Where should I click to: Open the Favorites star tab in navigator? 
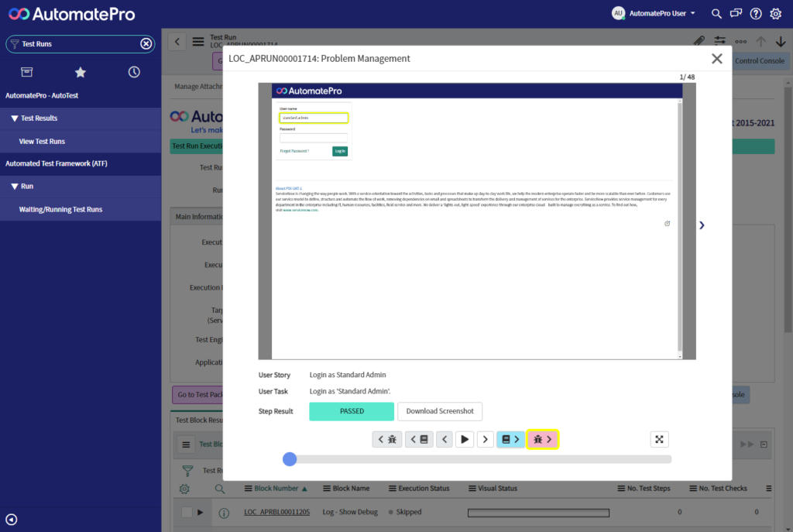(81, 72)
